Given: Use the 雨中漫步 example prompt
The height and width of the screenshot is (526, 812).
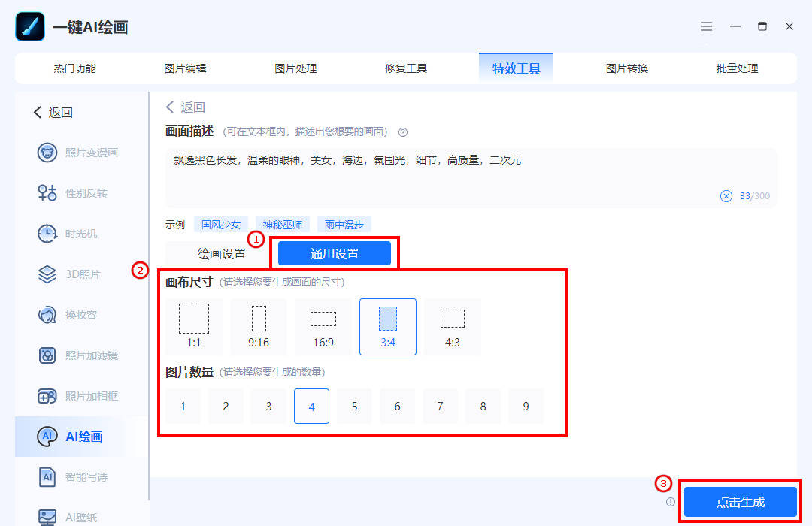Looking at the screenshot, I should [344, 225].
